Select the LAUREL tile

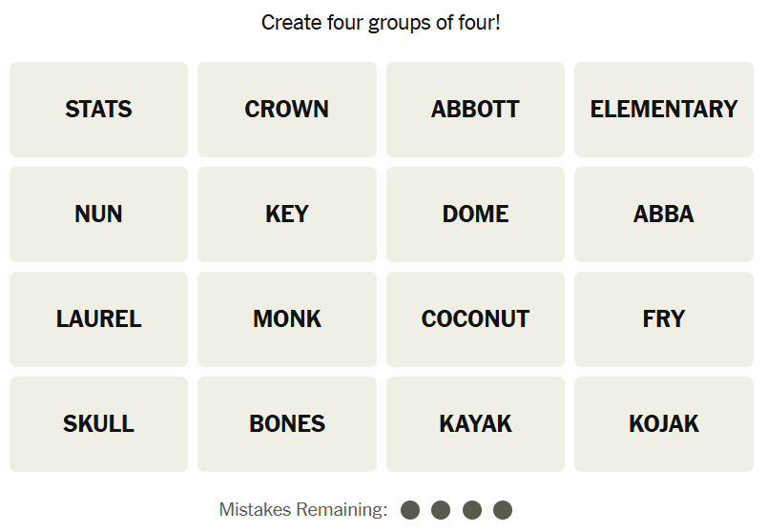coord(98,319)
